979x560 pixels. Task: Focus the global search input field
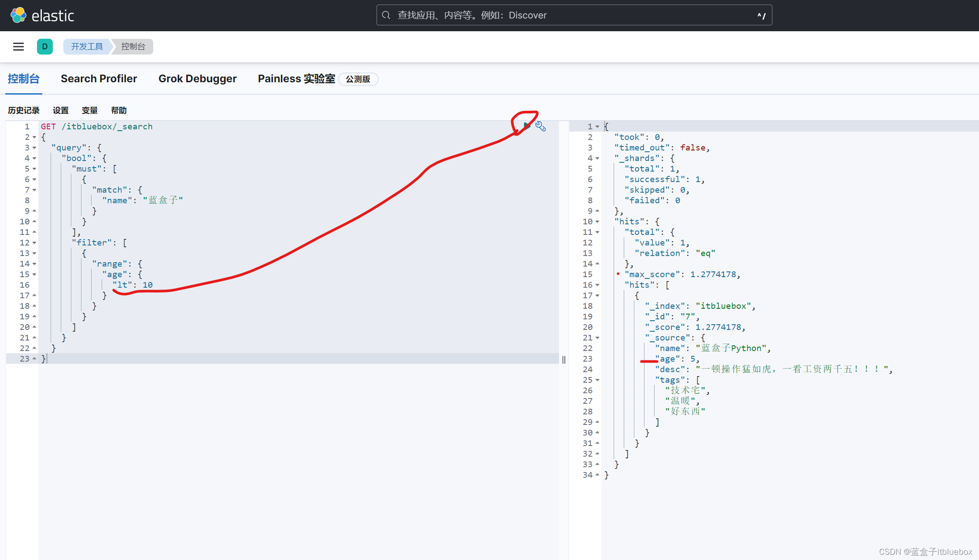[x=572, y=15]
